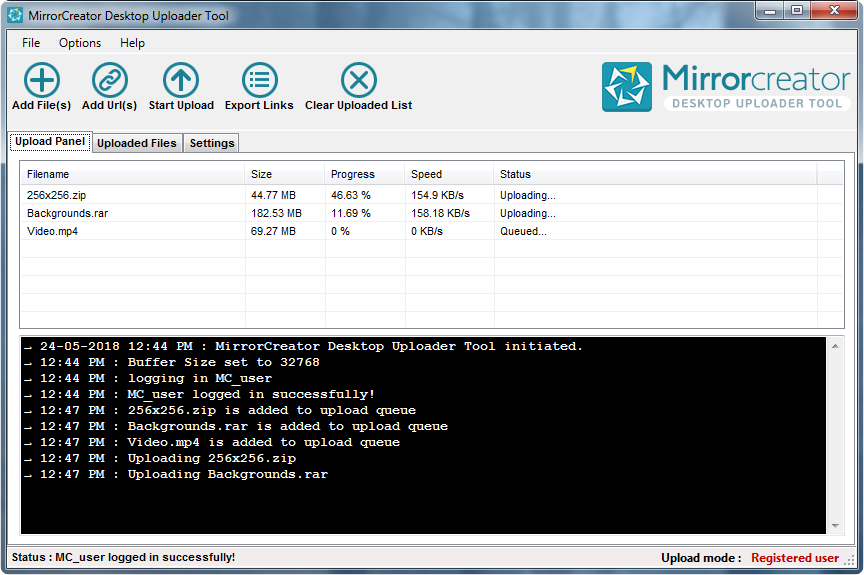Click the Start Upload arrow icon
Screen dimensions: 864x575
(181, 80)
